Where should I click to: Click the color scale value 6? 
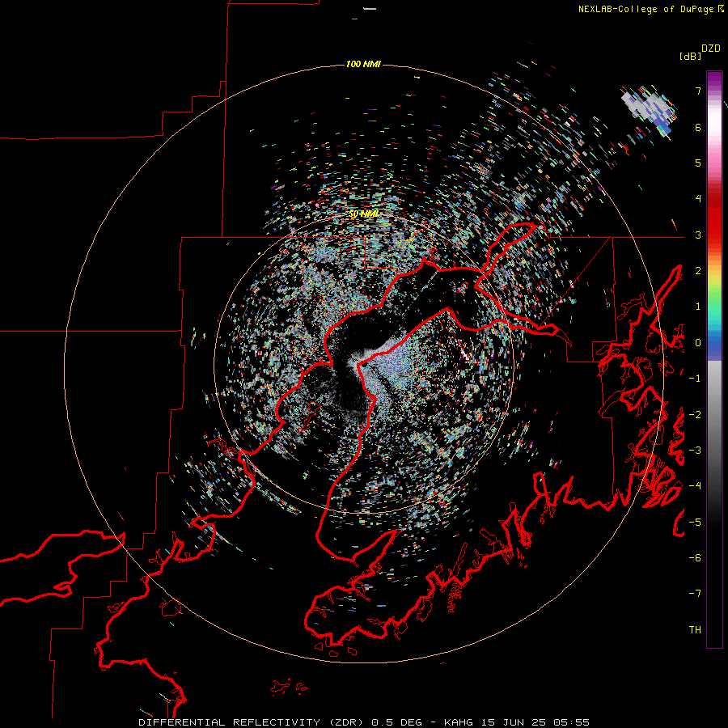pyautogui.click(x=698, y=127)
